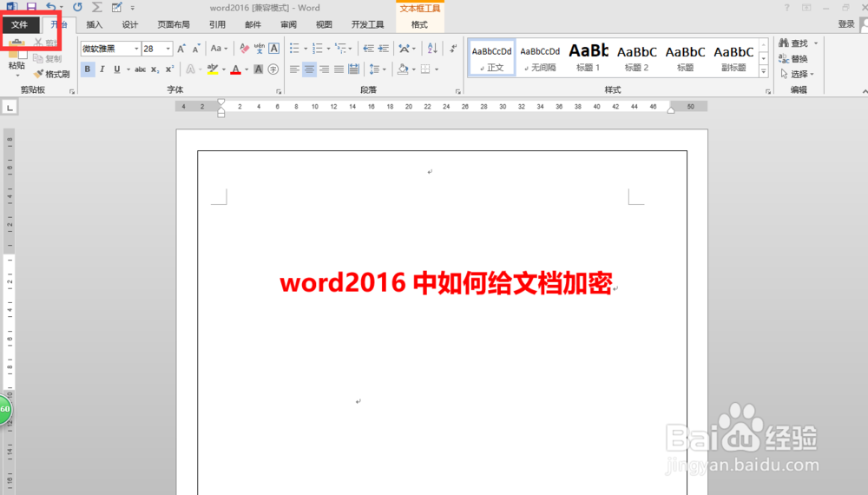Align text to the left
The width and height of the screenshot is (868, 495).
click(x=294, y=69)
